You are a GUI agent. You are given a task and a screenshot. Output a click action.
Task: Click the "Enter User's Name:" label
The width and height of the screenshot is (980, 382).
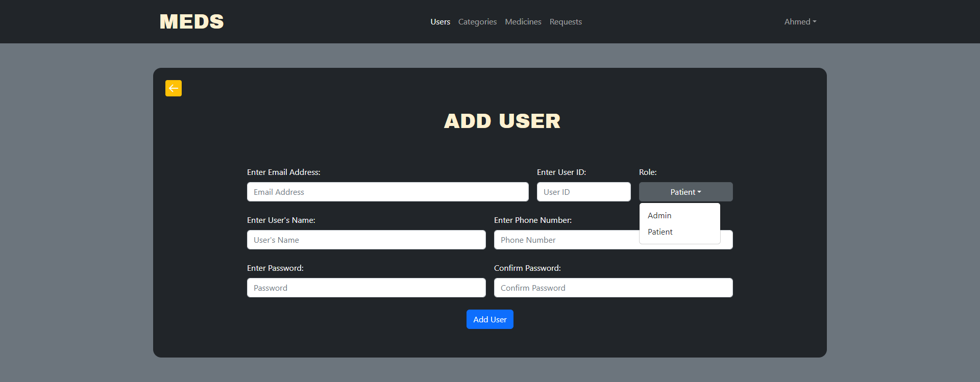pyautogui.click(x=281, y=220)
